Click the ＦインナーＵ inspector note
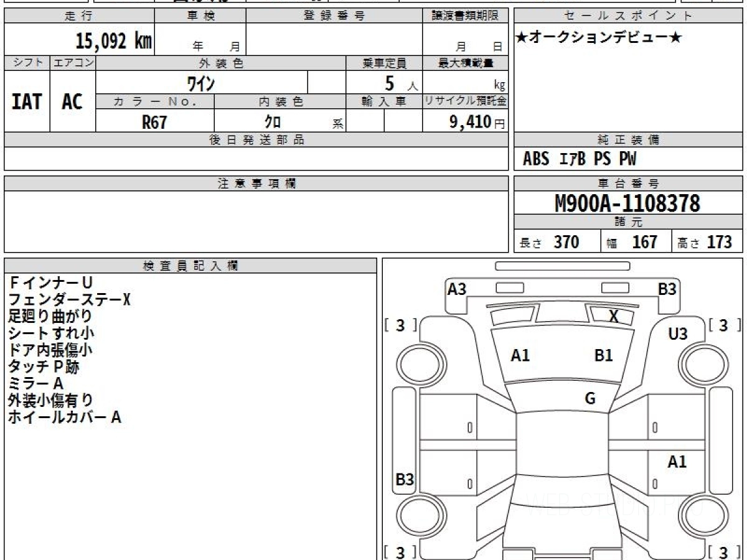 pyautogui.click(x=50, y=283)
